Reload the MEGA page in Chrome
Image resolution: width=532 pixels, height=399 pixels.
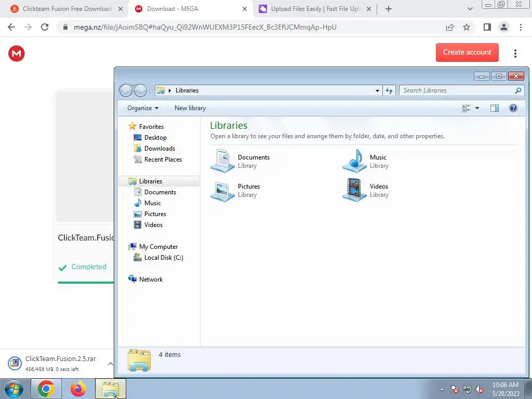click(x=45, y=27)
